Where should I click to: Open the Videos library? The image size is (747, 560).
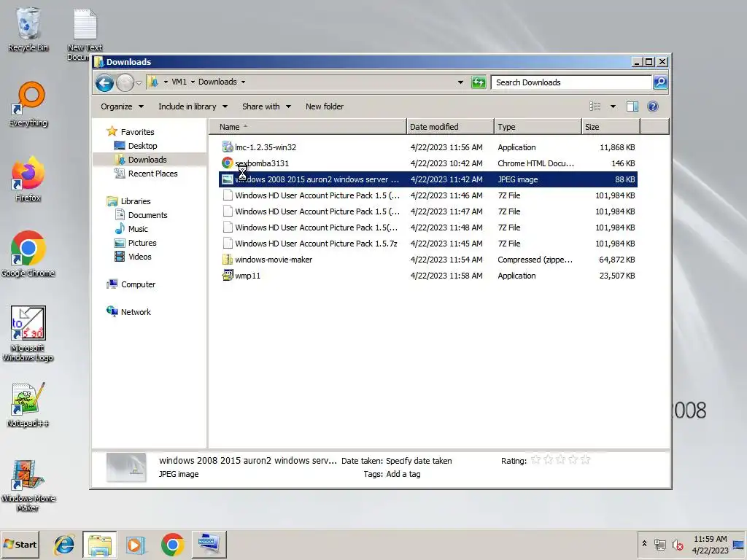(x=139, y=257)
